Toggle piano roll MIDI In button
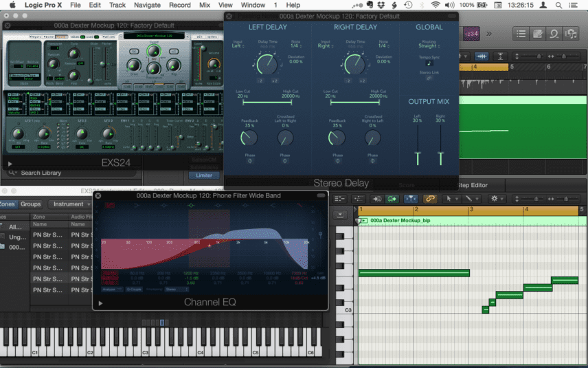 (376, 199)
